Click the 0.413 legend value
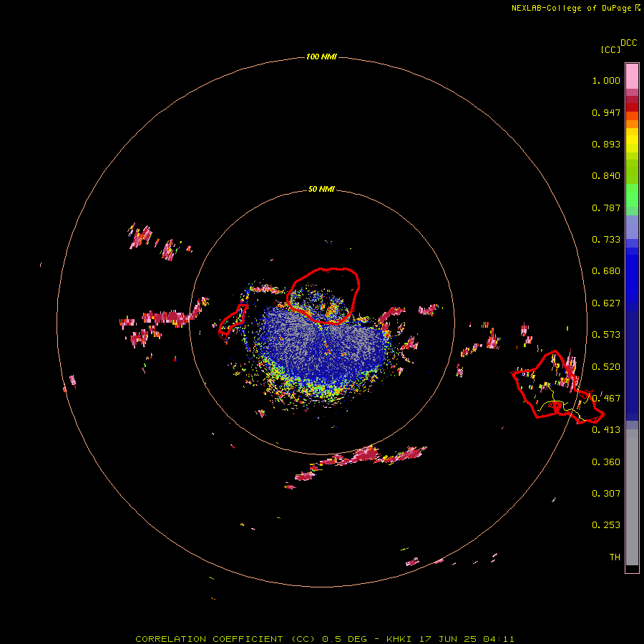The width and height of the screenshot is (644, 644). point(606,430)
